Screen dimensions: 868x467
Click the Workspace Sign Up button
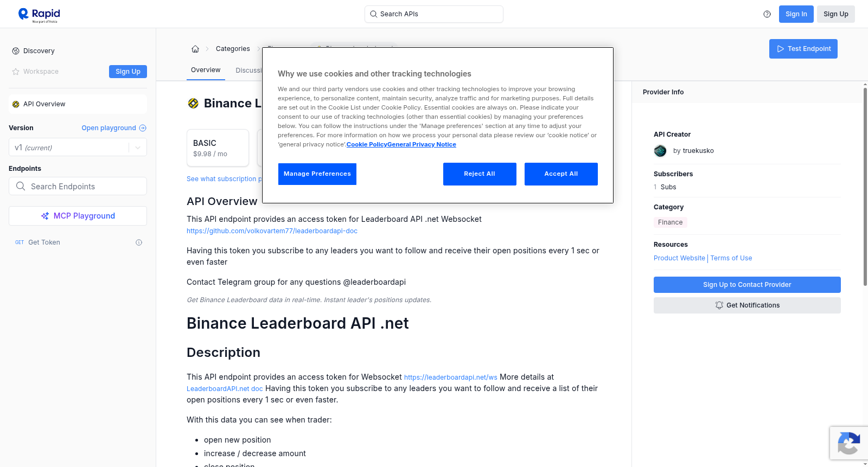[x=128, y=72]
